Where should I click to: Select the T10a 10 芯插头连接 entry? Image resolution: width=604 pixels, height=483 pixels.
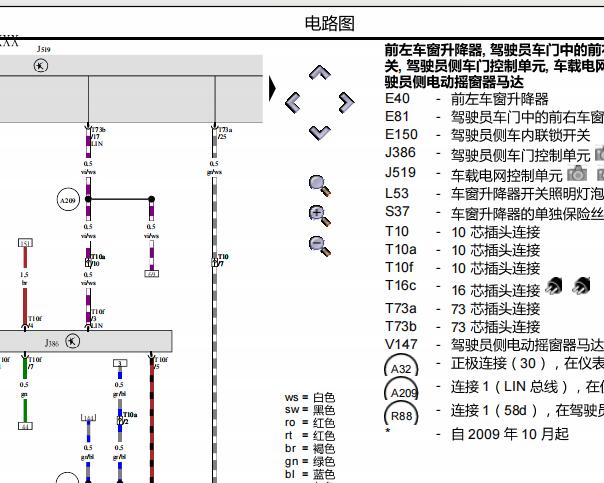point(463,250)
